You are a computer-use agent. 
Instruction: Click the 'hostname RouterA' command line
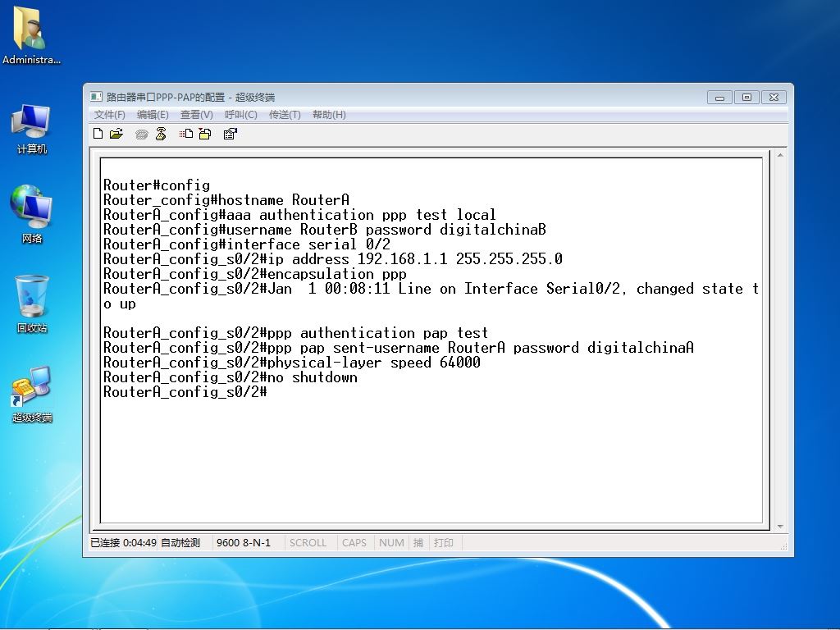(226, 200)
